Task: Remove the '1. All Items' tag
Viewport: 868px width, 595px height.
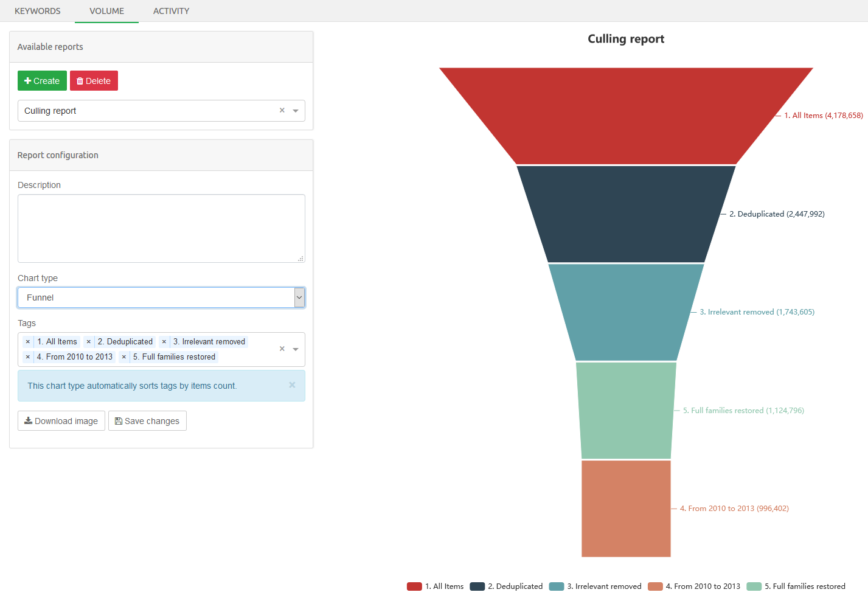Action: point(28,342)
